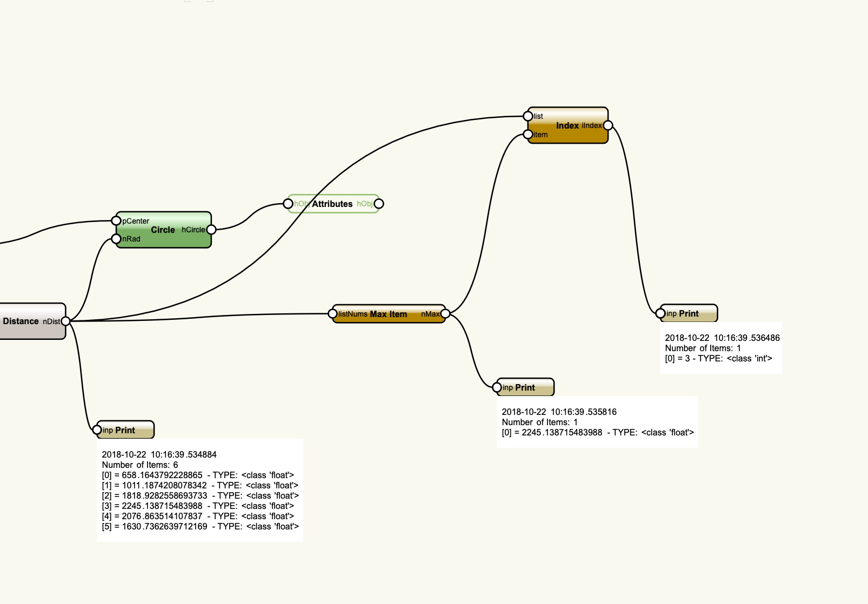Select the Max Item node
This screenshot has height=604, width=868.
tap(388, 314)
